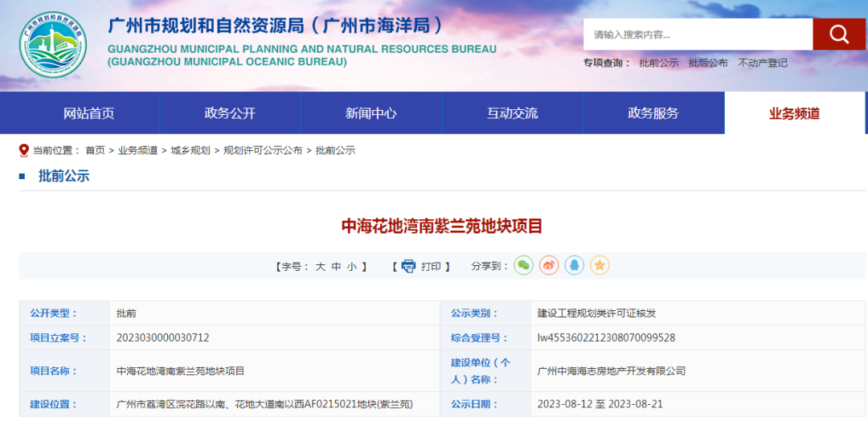Click 批后公布 quick query link

708,63
